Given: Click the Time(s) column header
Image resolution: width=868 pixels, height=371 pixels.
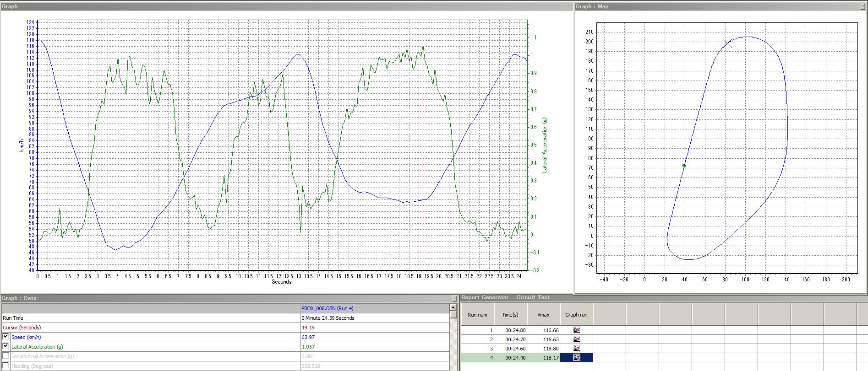Looking at the screenshot, I should point(510,315).
